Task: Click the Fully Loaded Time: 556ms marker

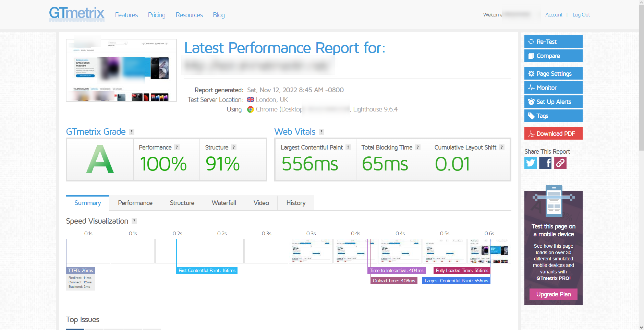Action: point(462,270)
